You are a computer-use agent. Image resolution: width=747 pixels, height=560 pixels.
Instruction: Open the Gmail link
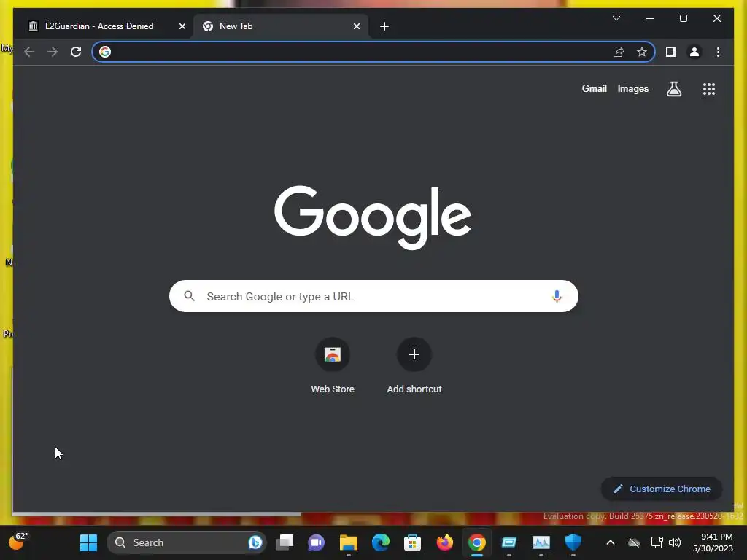click(594, 88)
